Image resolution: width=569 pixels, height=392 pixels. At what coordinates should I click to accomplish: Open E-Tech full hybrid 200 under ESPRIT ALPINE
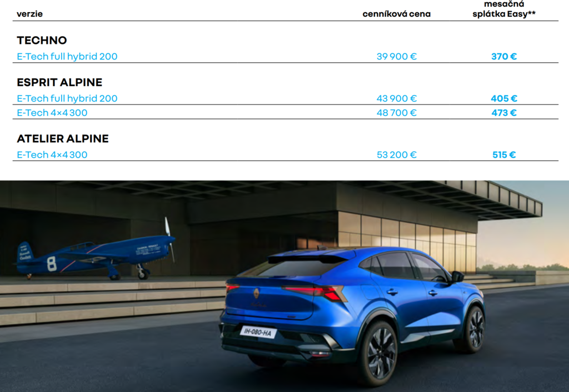[67, 99]
